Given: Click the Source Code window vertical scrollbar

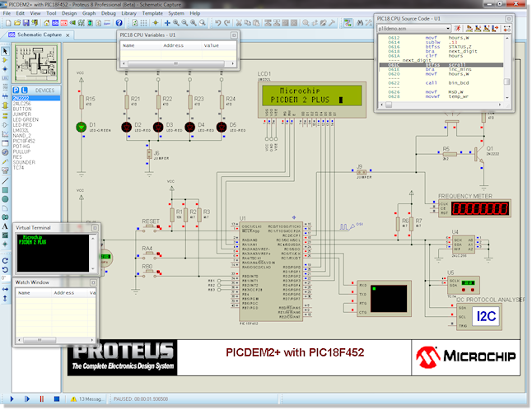Looking at the screenshot, I should click(507, 68).
